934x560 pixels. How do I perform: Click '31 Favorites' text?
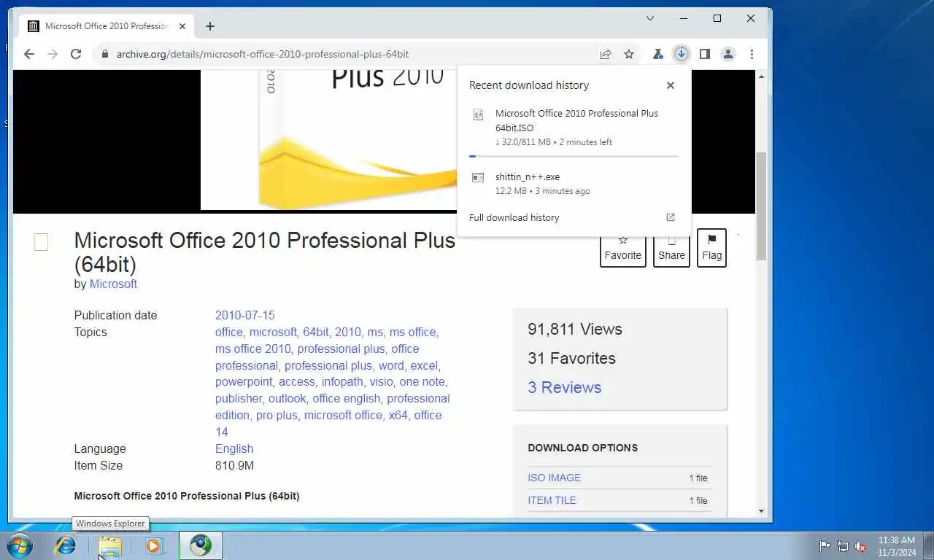572,358
